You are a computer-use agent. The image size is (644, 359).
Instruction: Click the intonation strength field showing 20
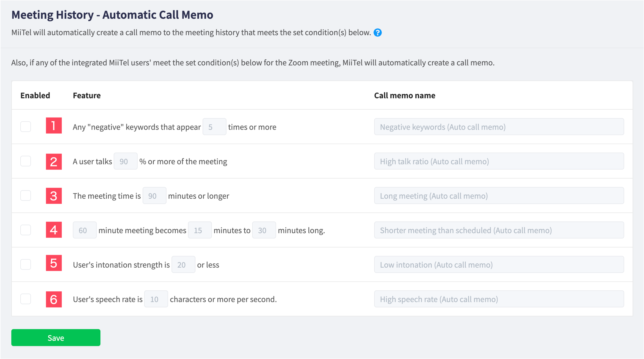[183, 265]
